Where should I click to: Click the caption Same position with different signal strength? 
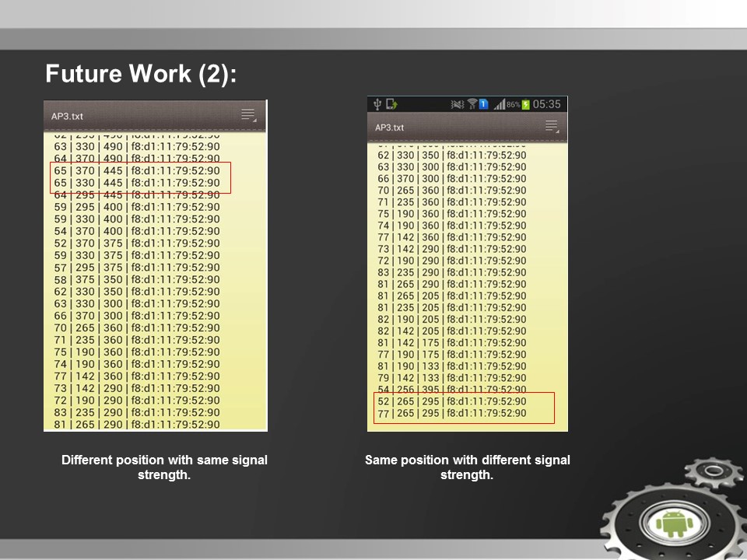467,467
